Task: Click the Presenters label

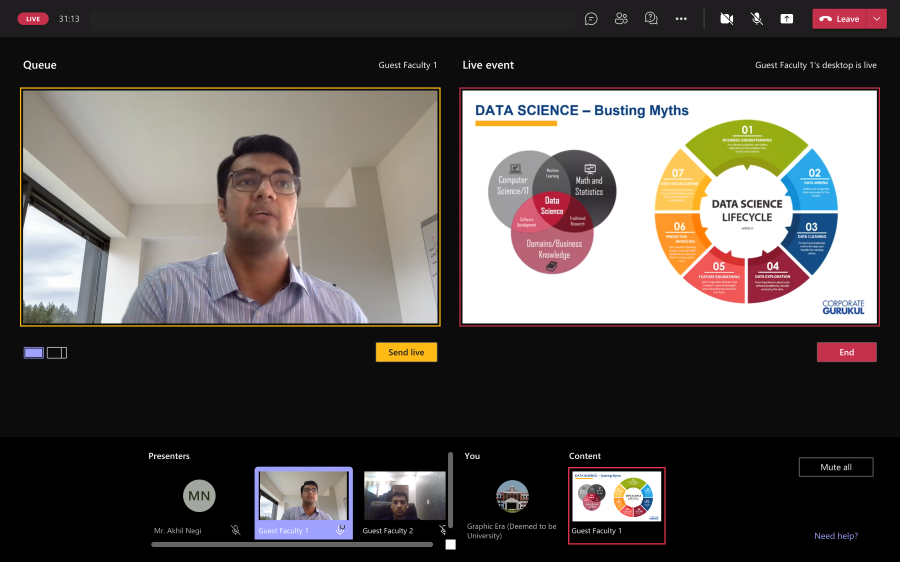Action: (169, 456)
